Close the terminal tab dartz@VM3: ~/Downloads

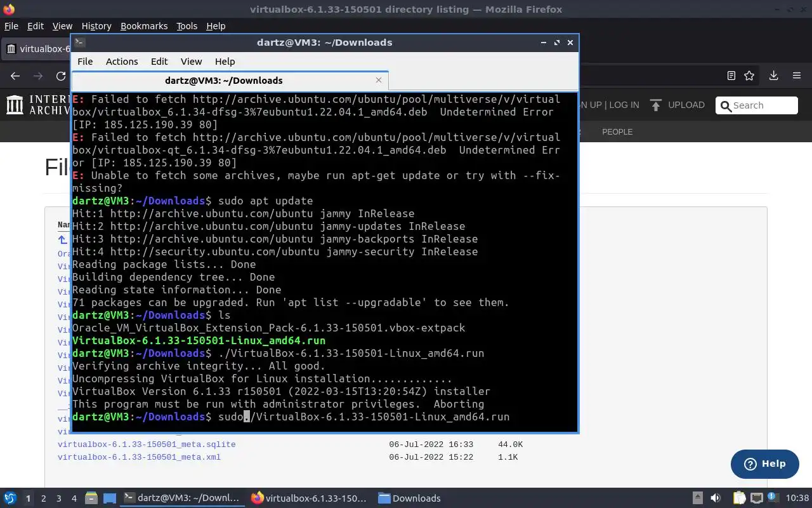(379, 80)
